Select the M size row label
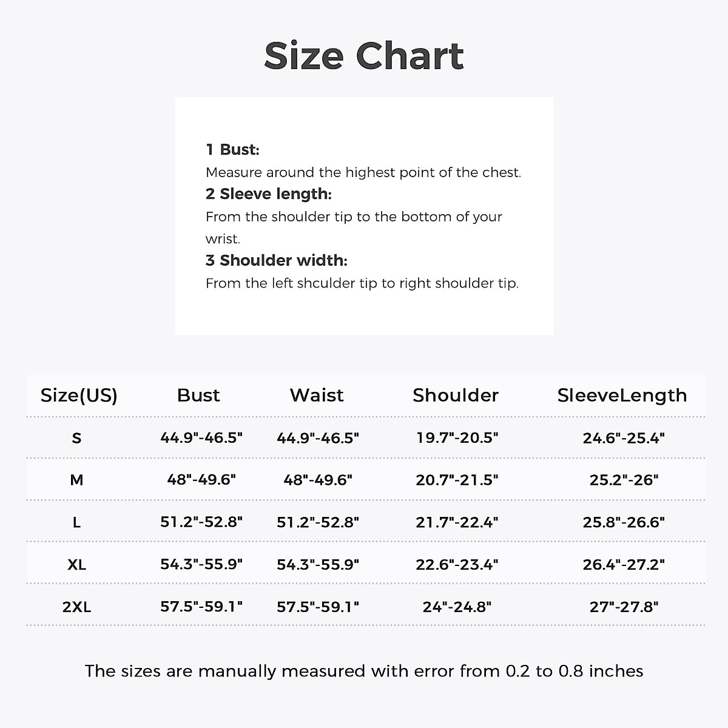 [76, 480]
